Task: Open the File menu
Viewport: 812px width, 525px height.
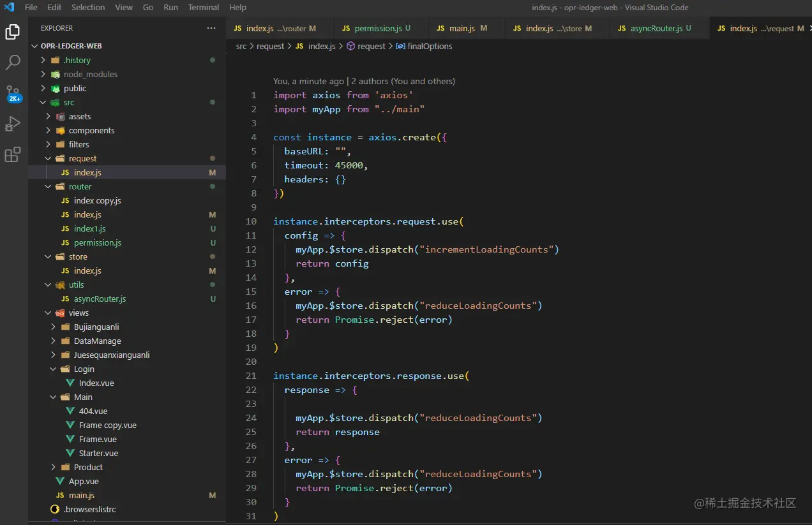Action: pos(31,8)
